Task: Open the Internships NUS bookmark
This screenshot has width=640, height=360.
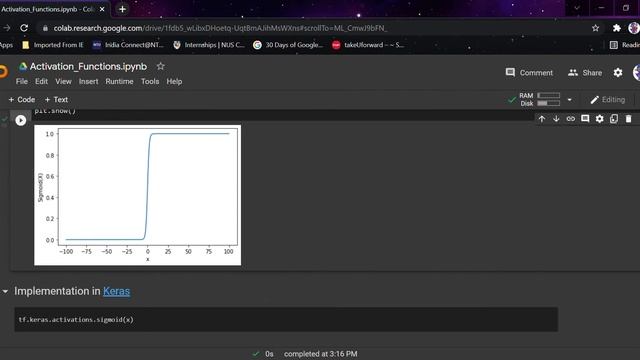Action: (209, 45)
